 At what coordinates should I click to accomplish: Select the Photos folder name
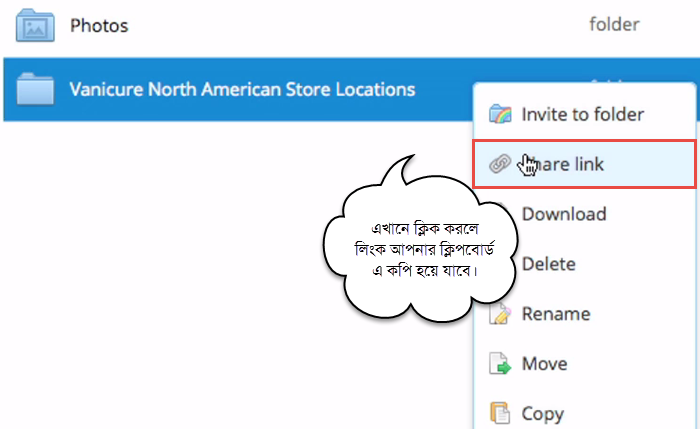pyautogui.click(x=99, y=25)
